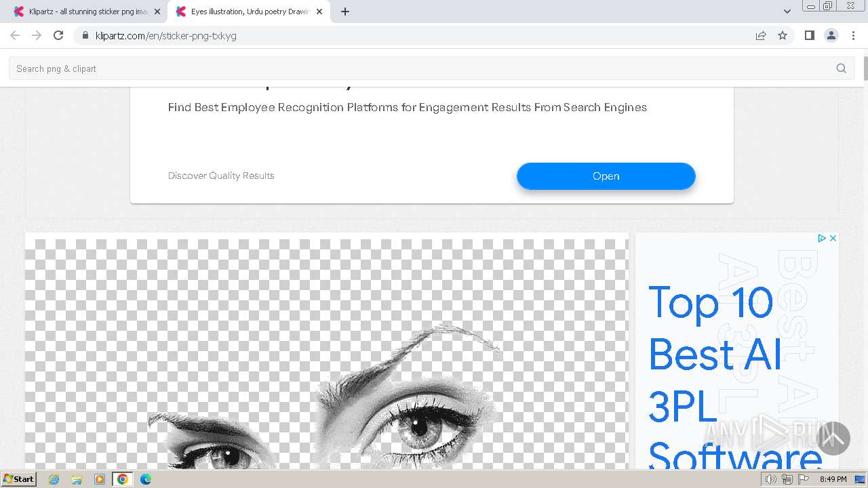Click the blue Open ad button

[x=606, y=176]
